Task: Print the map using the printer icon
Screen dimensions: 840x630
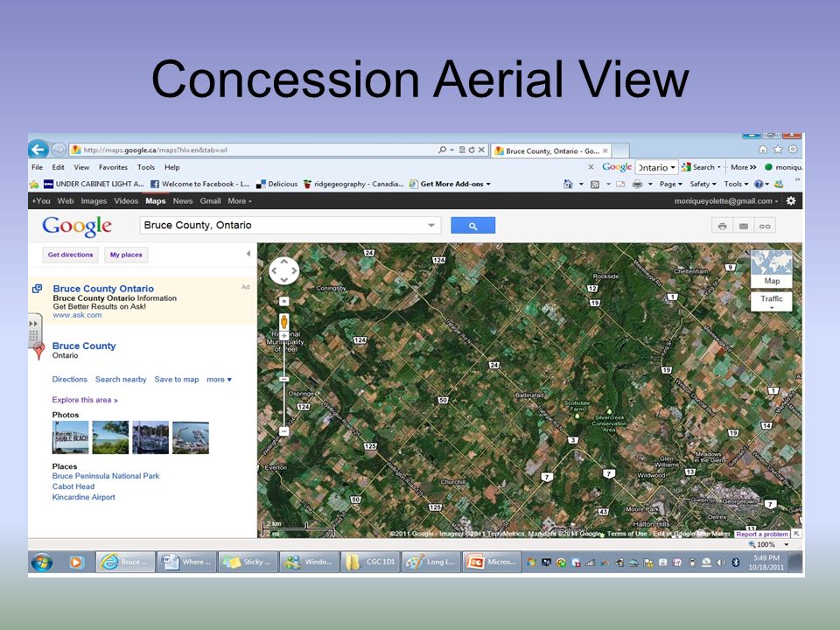Action: [722, 226]
